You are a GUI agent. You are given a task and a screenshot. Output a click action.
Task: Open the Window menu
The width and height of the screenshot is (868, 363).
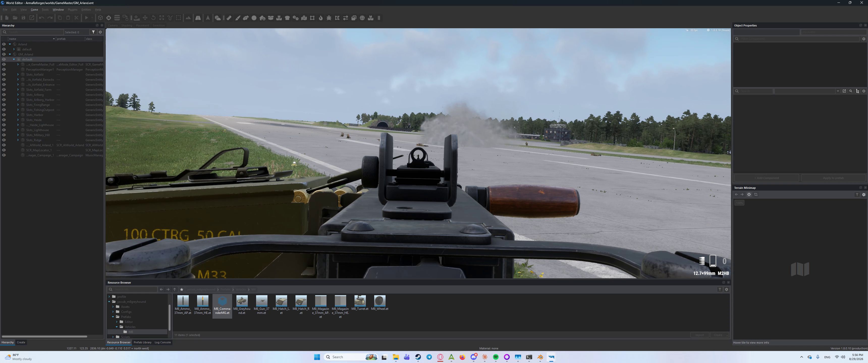click(x=58, y=9)
